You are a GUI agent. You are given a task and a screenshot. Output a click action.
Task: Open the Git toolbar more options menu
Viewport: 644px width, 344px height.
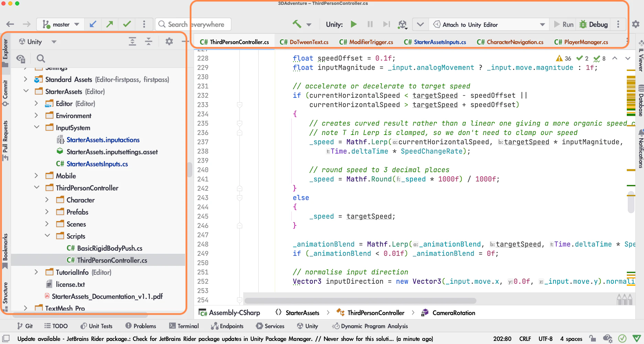(x=144, y=24)
